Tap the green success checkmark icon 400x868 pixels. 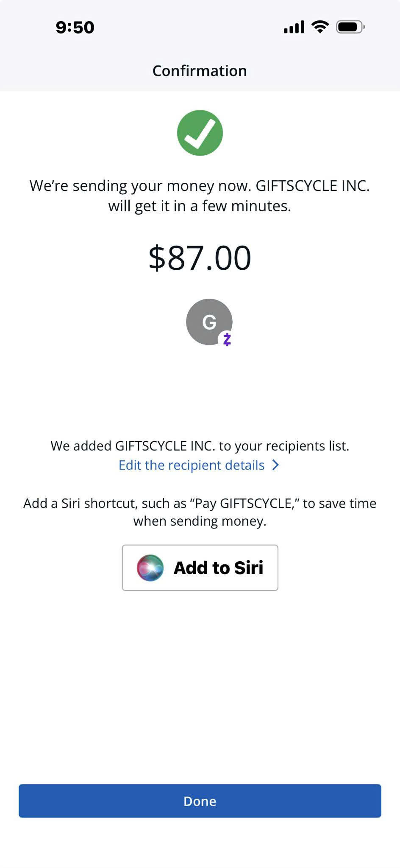tap(200, 133)
